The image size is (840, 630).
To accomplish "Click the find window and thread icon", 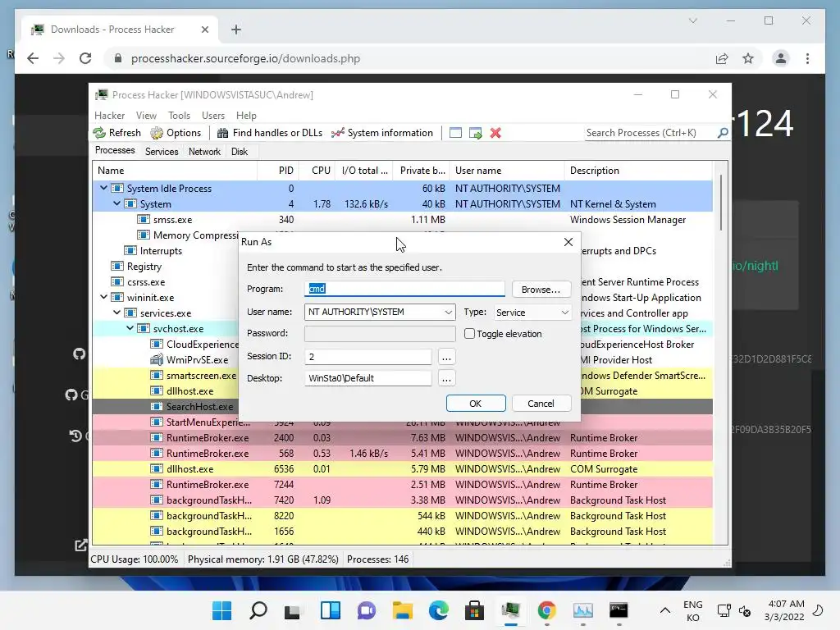I will tap(475, 133).
